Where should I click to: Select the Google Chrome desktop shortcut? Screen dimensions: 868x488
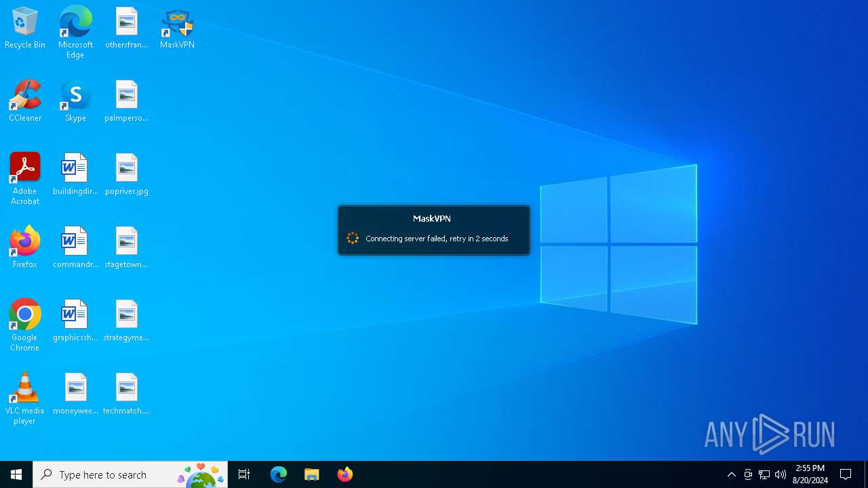[x=25, y=325]
